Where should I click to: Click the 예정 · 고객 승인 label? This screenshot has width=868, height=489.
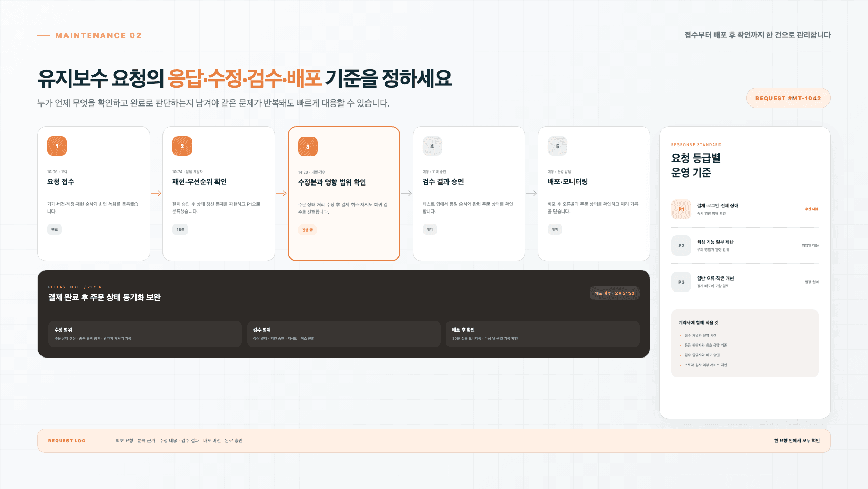click(434, 171)
